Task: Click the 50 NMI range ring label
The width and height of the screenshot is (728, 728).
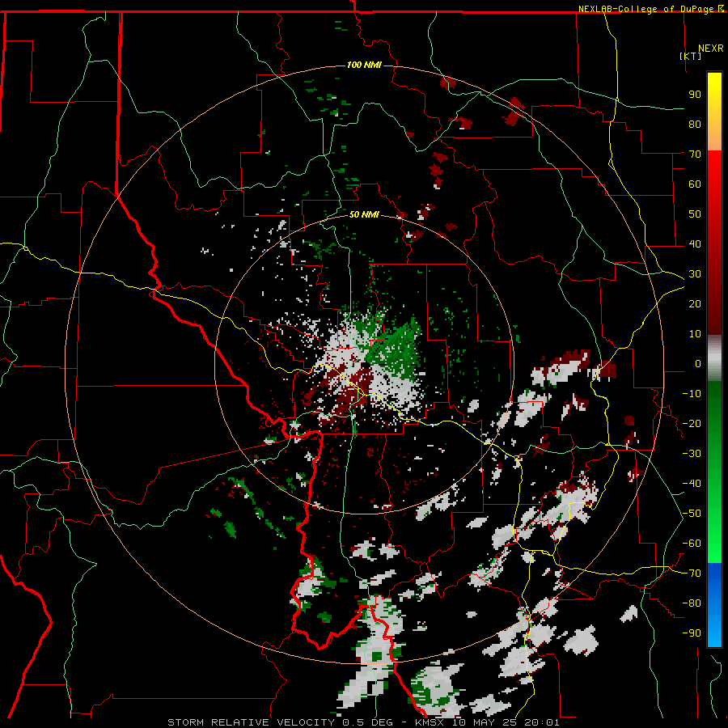Action: 364,214
